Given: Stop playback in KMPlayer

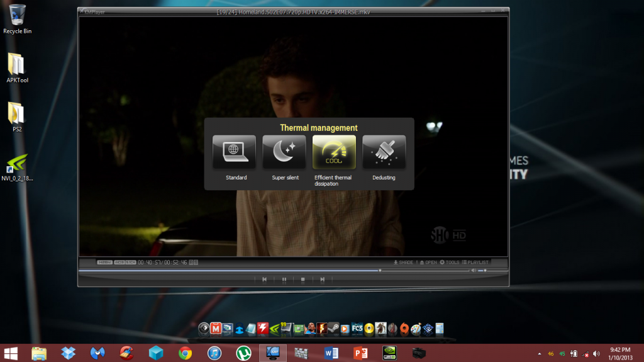Looking at the screenshot, I should (303, 280).
